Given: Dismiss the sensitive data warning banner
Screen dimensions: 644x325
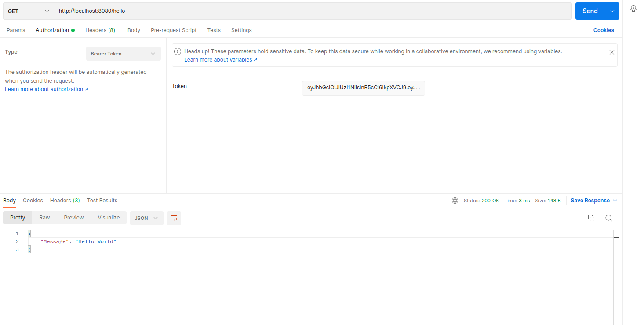Looking at the screenshot, I should (611, 52).
